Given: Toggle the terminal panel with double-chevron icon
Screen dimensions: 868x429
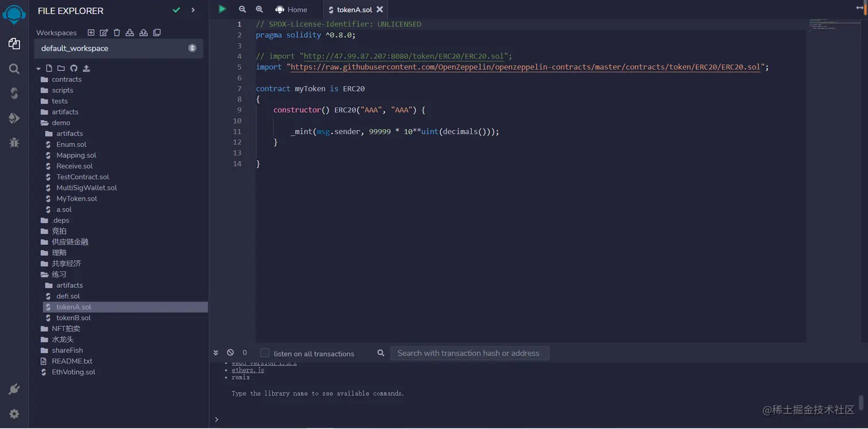Looking at the screenshot, I should coord(216,353).
